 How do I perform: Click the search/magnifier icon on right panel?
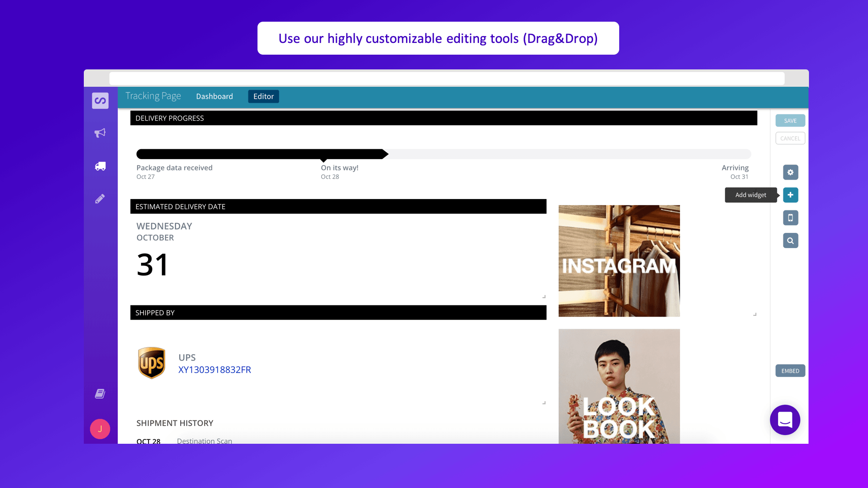791,241
